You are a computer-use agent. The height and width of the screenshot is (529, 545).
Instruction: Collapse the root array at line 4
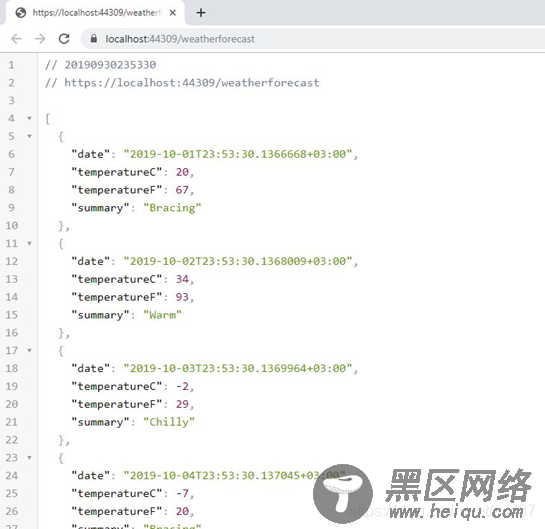(30, 119)
